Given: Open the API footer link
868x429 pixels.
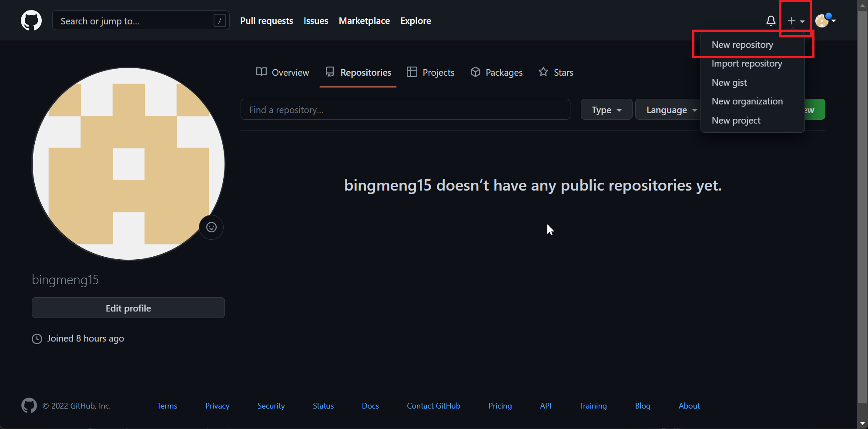Looking at the screenshot, I should (546, 406).
